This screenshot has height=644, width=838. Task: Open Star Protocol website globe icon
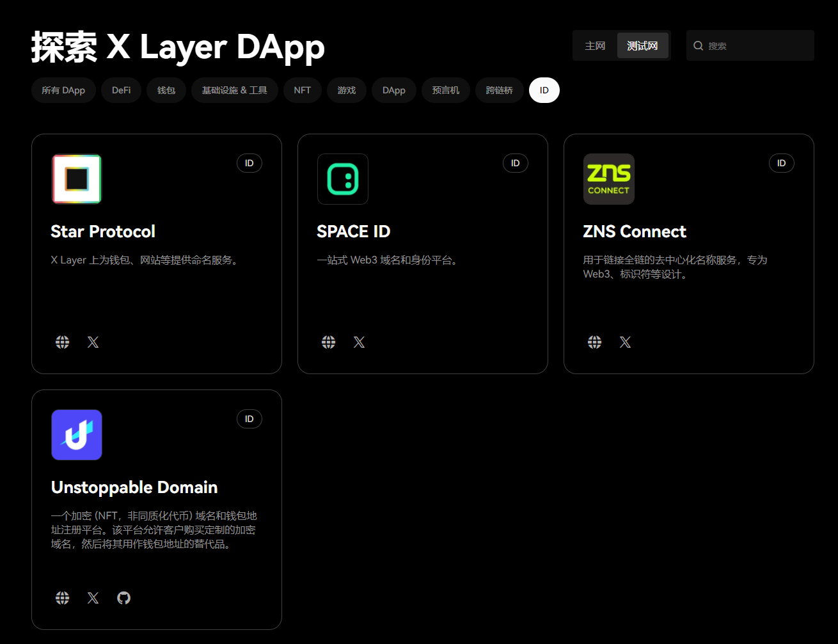pos(63,342)
